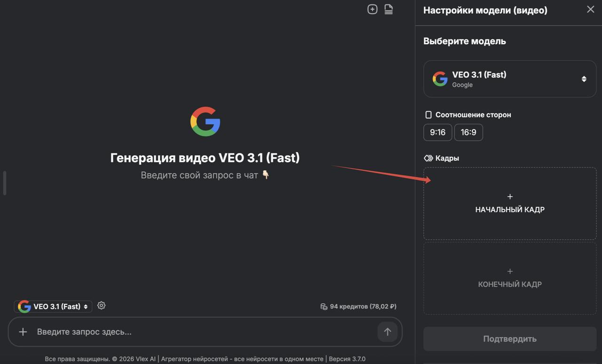The image size is (602, 364).
Task: Add a starting frame (НАЧАЛЬНЫЙ КАДР)
Action: 510,204
